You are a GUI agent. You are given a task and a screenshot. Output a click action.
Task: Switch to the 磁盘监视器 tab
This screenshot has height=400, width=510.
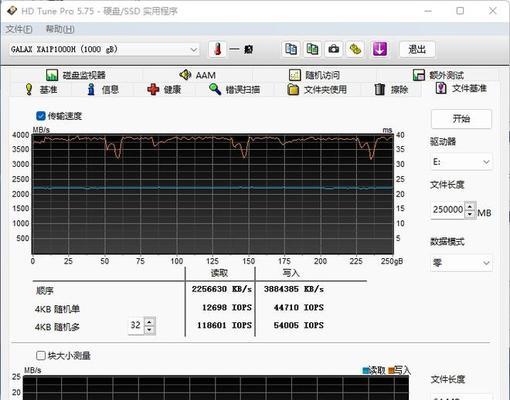[76, 75]
